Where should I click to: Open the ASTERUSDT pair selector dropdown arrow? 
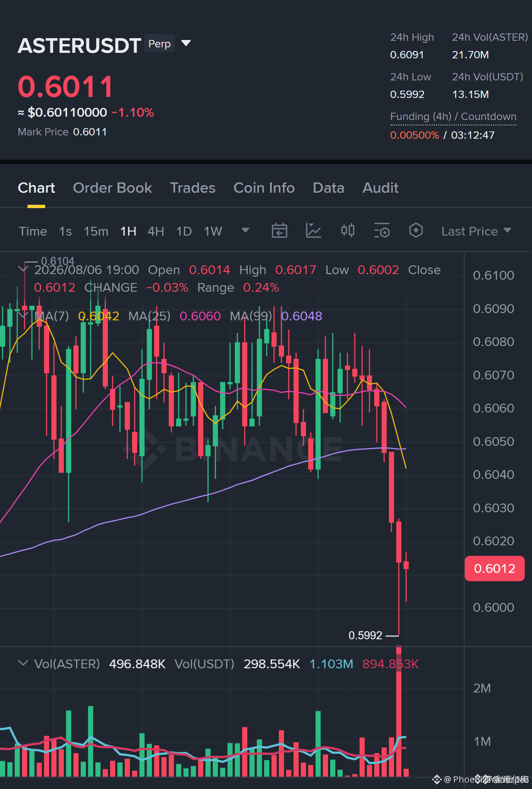point(186,43)
